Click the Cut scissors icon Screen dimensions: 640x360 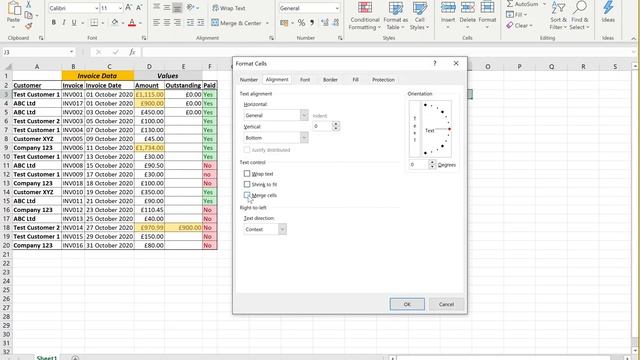click(x=29, y=4)
